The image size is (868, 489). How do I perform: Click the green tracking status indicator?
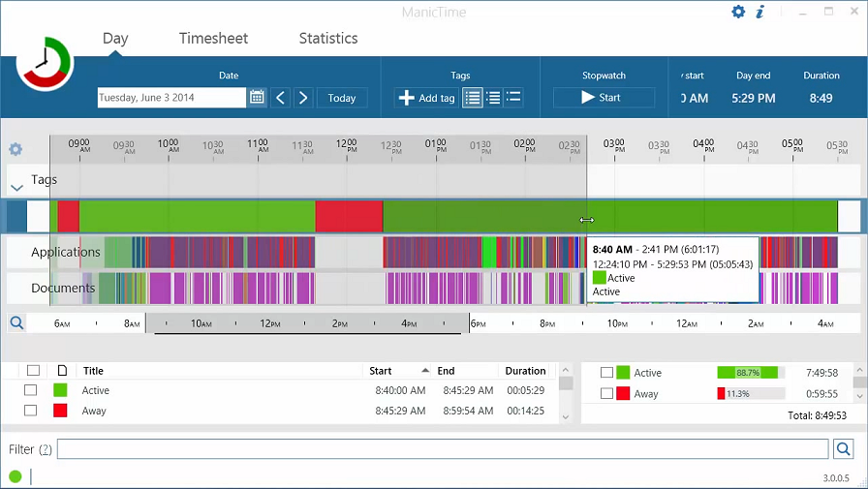point(15,475)
